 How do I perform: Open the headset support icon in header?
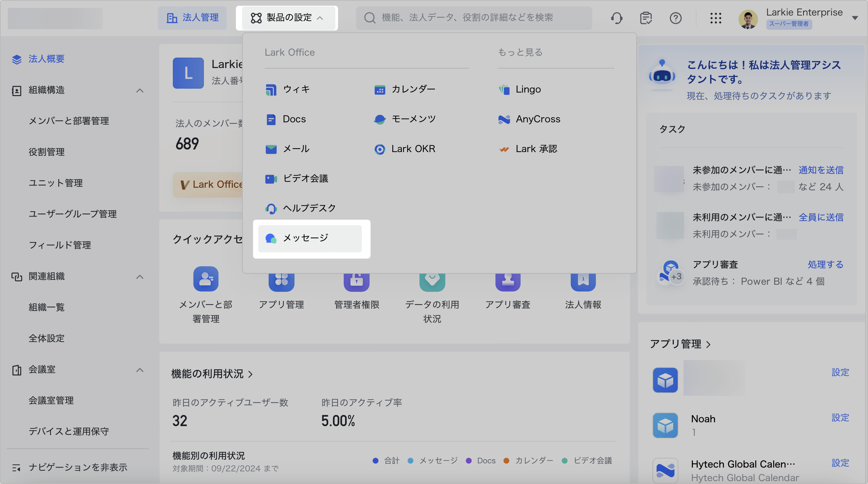617,18
